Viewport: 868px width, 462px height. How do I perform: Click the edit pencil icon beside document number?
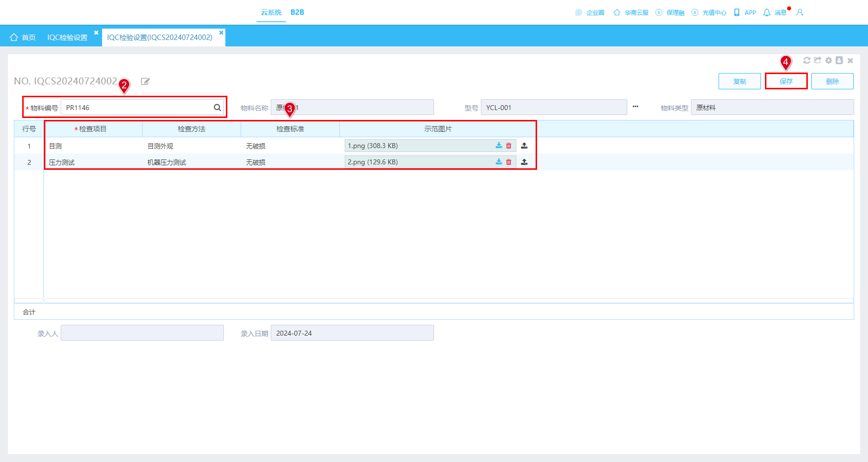tap(145, 81)
